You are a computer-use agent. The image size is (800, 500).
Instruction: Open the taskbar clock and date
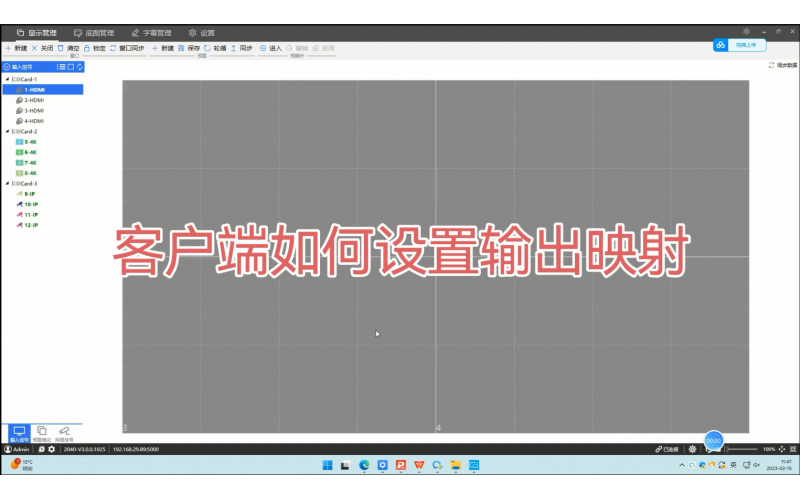point(779,465)
